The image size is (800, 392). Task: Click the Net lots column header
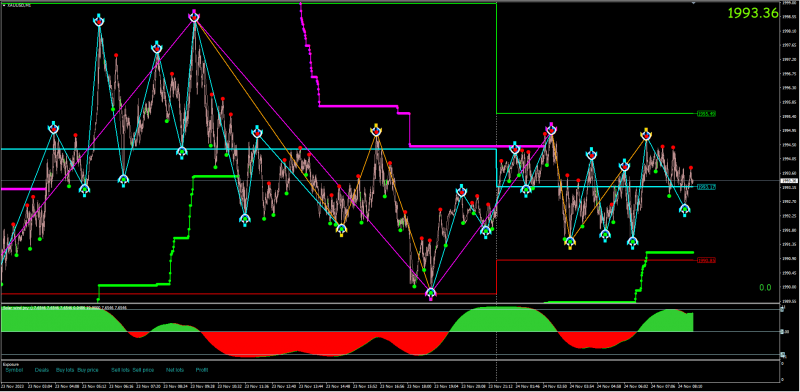pyautogui.click(x=174, y=370)
